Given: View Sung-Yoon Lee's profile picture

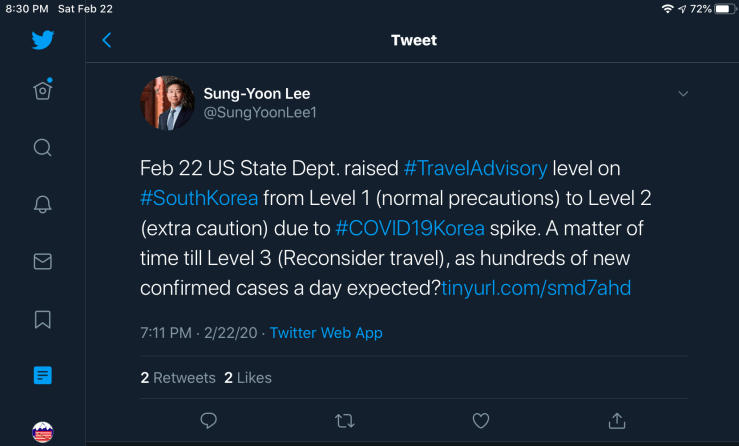Looking at the screenshot, I should (x=167, y=103).
